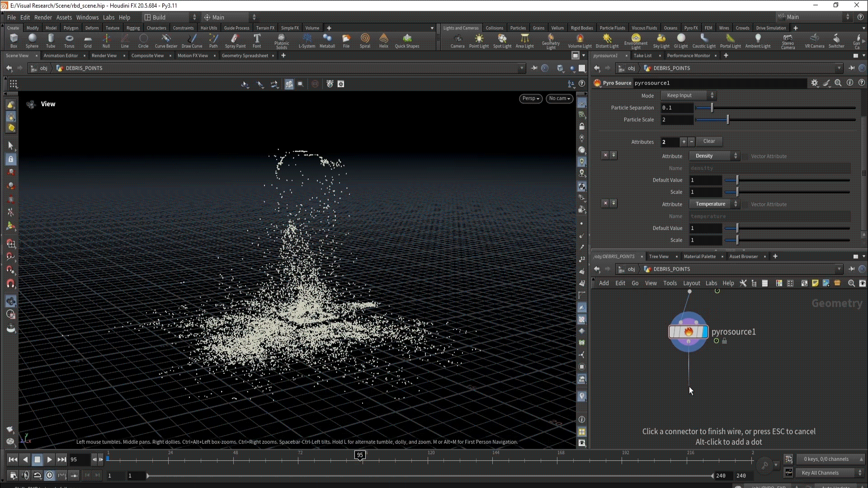The image size is (868, 488).
Task: Click the Sphere shelf tool
Action: [32, 40]
